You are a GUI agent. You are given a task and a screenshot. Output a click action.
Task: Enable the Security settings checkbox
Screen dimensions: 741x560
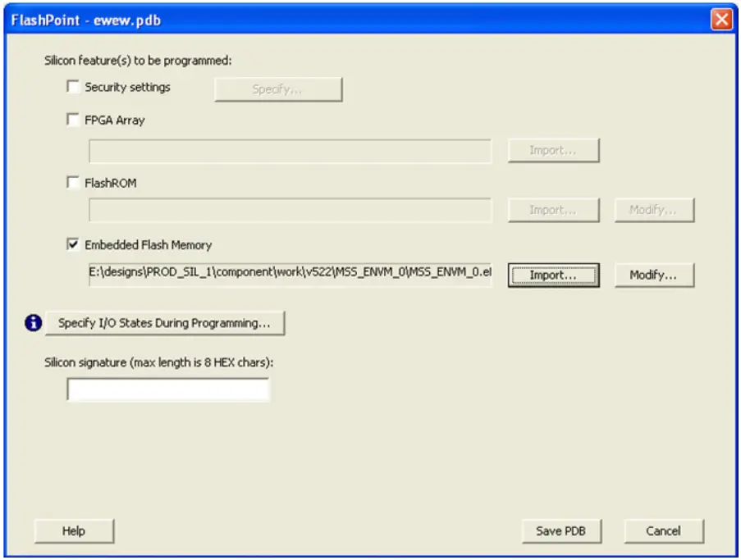point(74,86)
